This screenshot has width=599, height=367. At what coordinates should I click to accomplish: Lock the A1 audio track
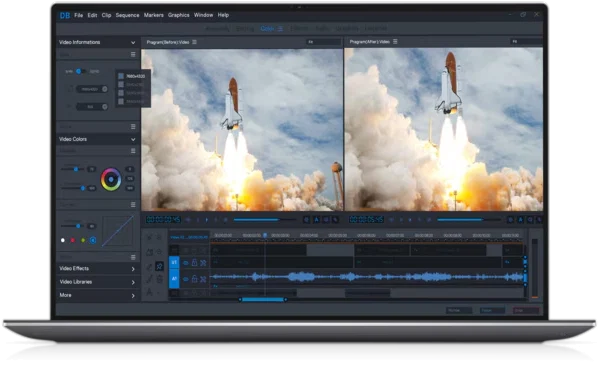[x=194, y=279]
